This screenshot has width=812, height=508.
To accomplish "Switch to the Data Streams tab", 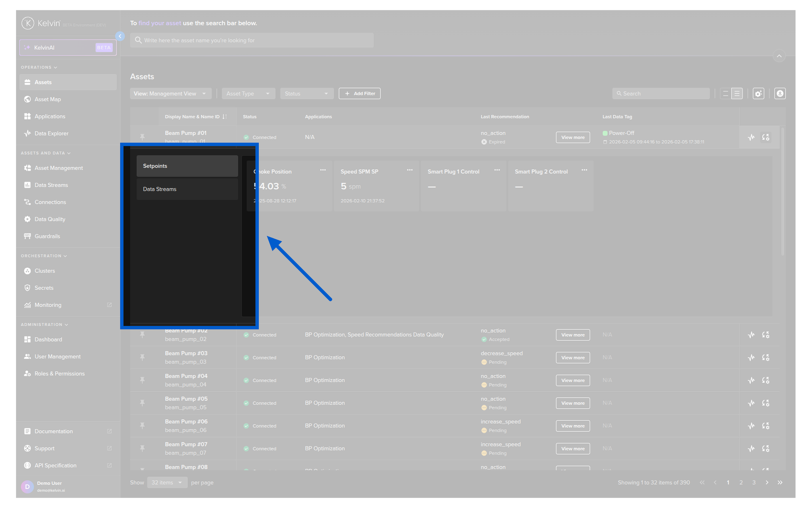I will [187, 189].
